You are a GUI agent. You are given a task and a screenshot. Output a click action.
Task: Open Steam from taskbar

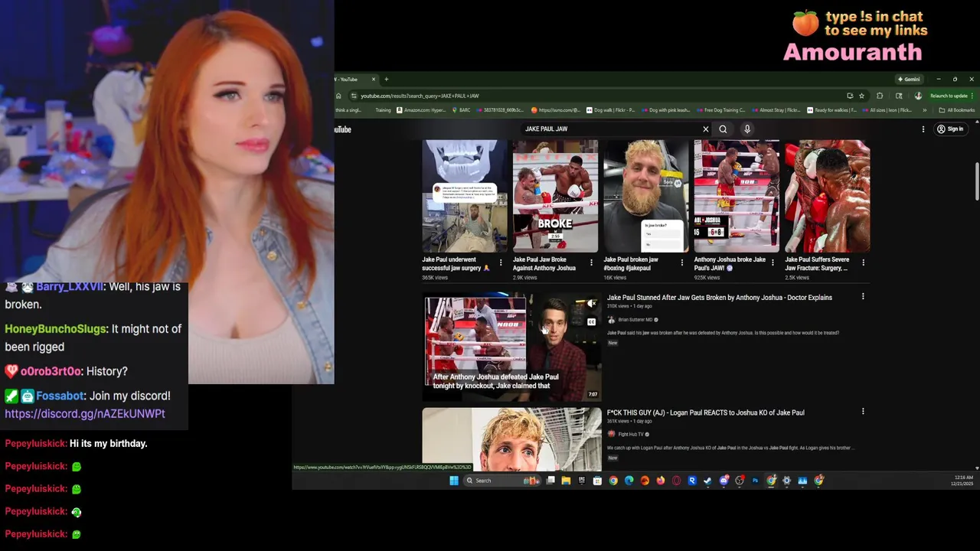click(x=708, y=481)
